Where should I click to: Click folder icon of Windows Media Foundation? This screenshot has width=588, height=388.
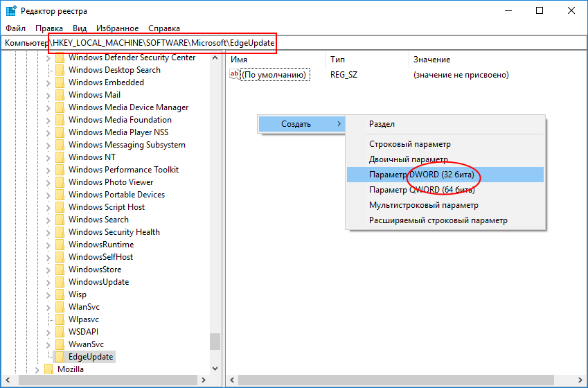point(60,120)
